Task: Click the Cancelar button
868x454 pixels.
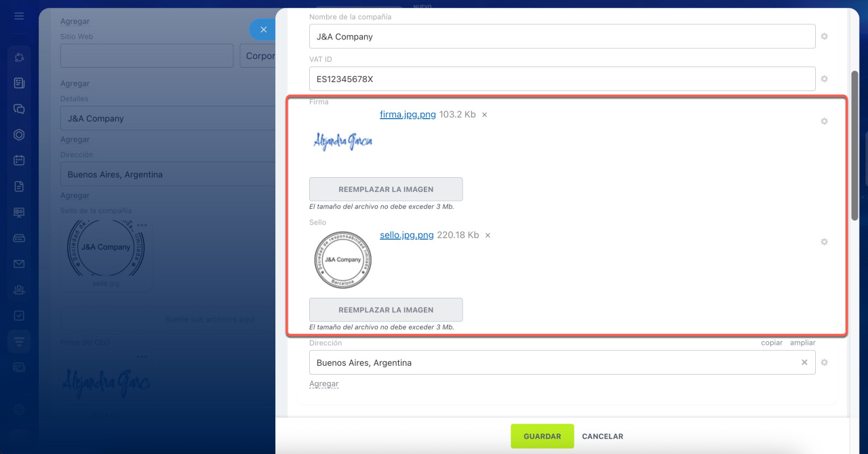Action: (x=602, y=436)
